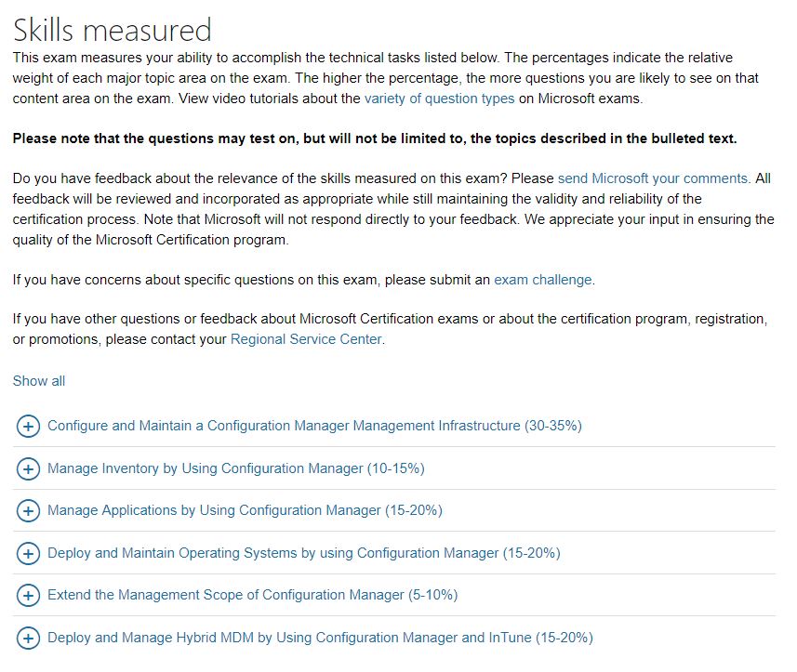Expand Configure and Maintain Infrastructure plus icon
The image size is (797, 672).
click(29, 427)
